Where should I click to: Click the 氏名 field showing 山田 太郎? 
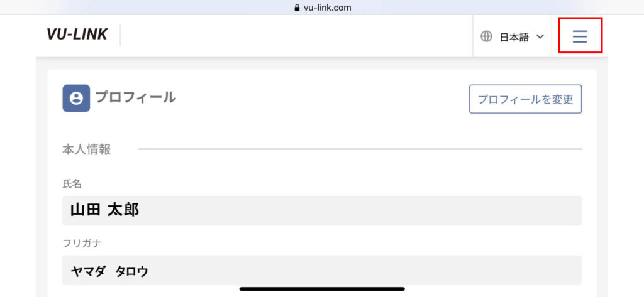pyautogui.click(x=322, y=210)
